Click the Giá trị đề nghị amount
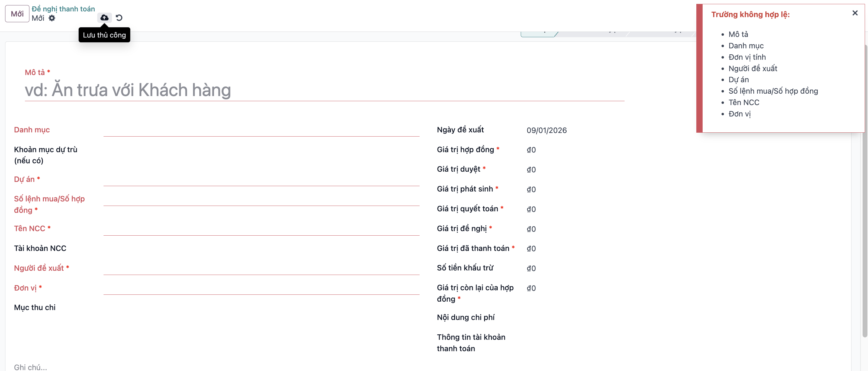 pyautogui.click(x=531, y=229)
